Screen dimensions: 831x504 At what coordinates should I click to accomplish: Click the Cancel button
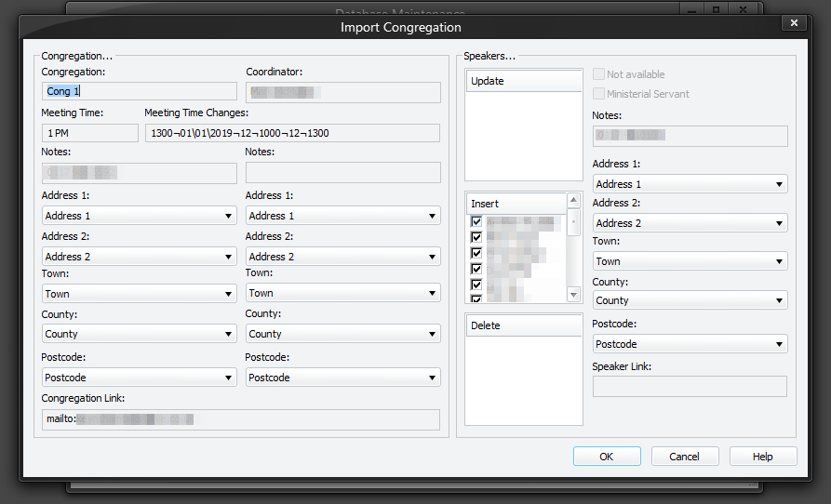coord(684,457)
